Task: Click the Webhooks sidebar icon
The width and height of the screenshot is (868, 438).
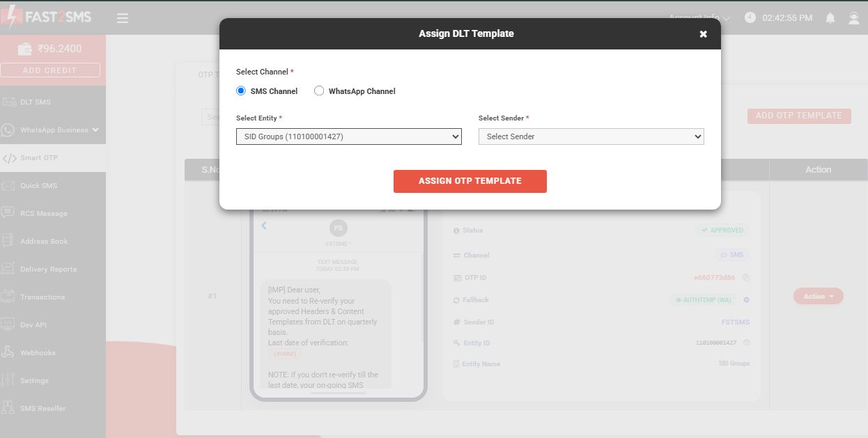Action: [x=8, y=352]
